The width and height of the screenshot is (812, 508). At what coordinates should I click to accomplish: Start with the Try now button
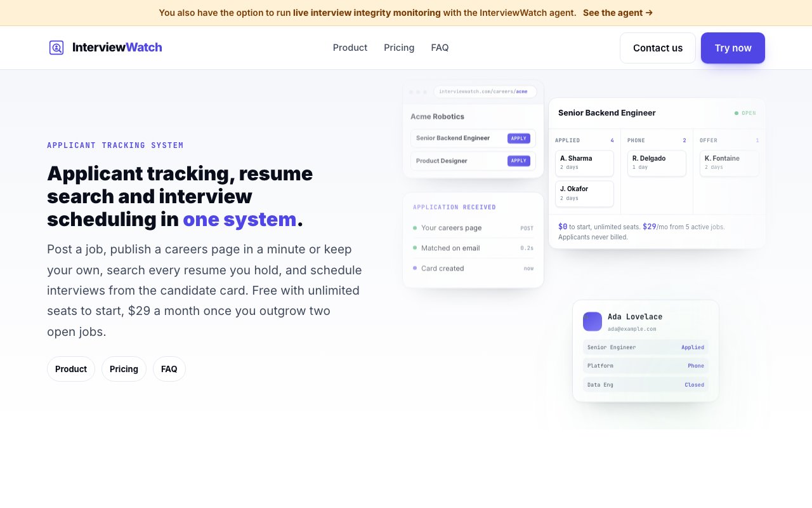[x=733, y=48]
